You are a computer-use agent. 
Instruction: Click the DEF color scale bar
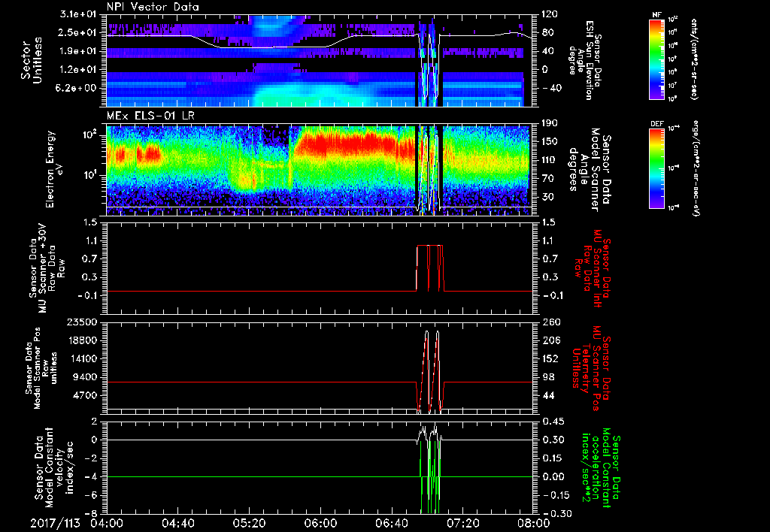click(655, 167)
